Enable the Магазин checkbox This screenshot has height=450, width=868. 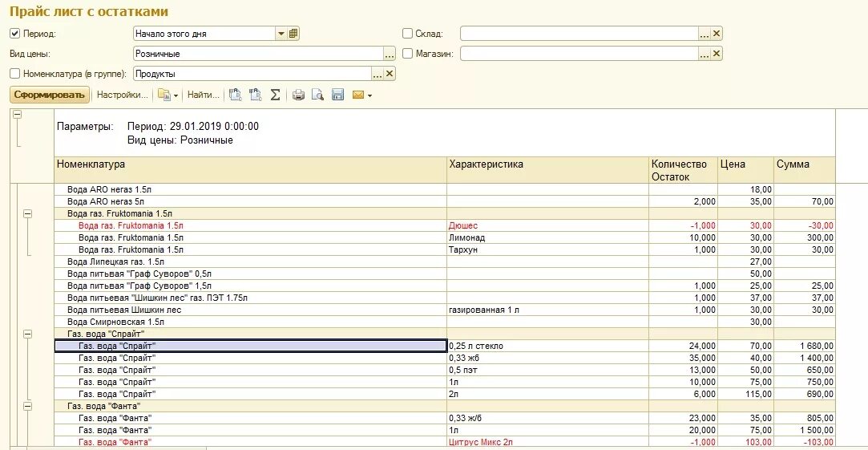tap(407, 53)
